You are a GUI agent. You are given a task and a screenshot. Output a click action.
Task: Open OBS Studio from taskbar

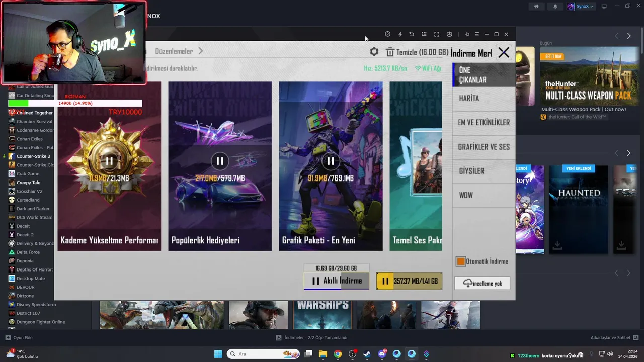pos(352,354)
